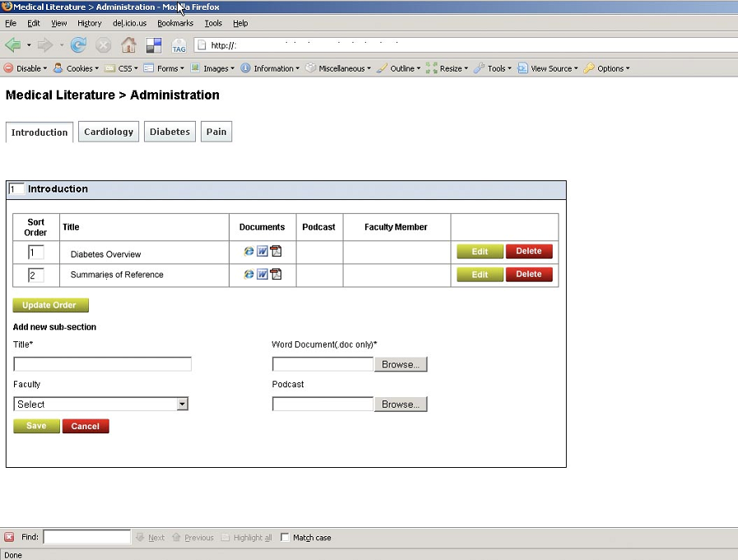The image size is (738, 560).
Task: Open the View menu
Action: [59, 23]
